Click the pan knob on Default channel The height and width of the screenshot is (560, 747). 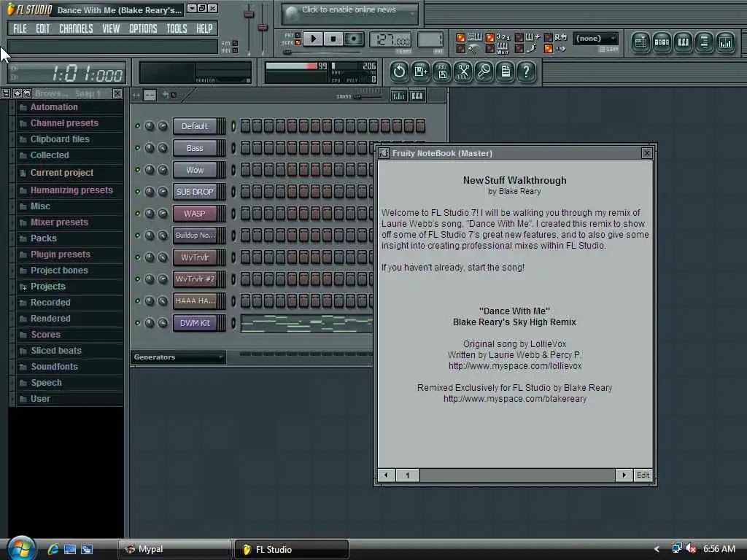(x=150, y=126)
